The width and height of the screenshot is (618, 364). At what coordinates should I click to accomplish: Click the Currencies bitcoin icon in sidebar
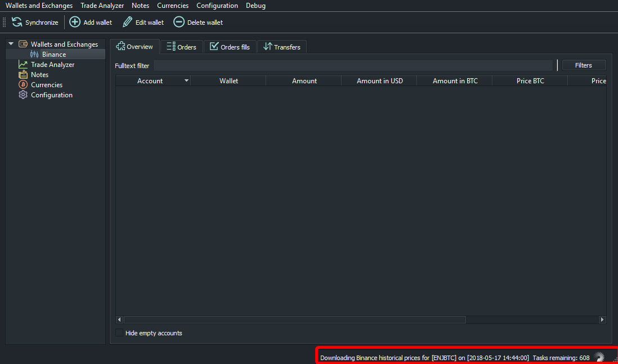pos(23,85)
